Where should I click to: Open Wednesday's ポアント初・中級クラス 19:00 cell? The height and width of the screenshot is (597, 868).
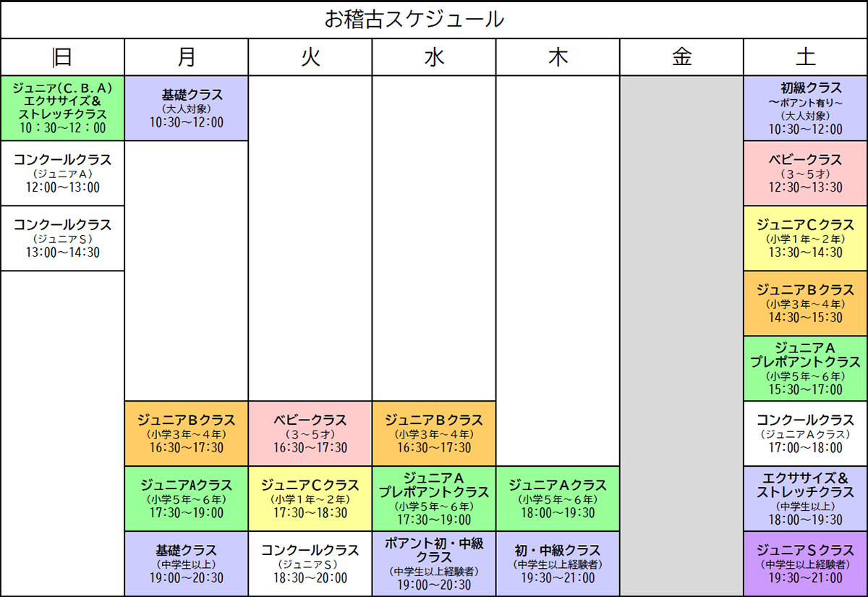click(434, 564)
